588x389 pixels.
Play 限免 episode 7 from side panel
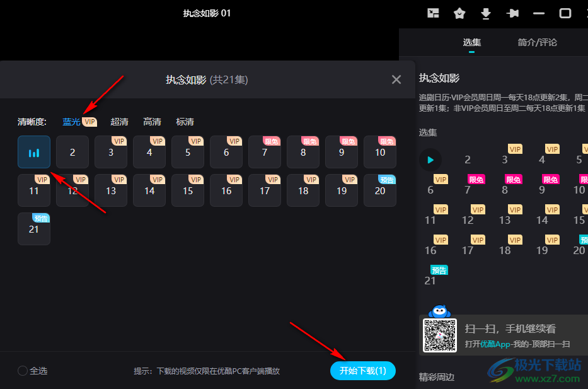click(468, 190)
